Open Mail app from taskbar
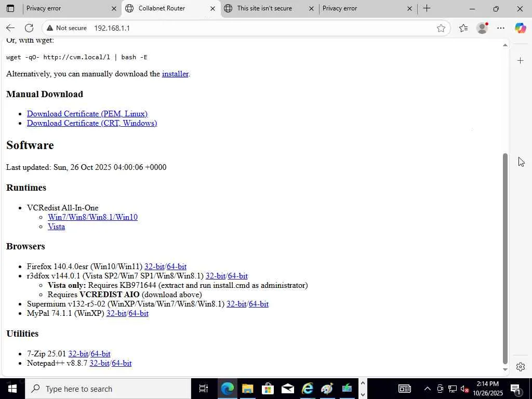 [288, 389]
